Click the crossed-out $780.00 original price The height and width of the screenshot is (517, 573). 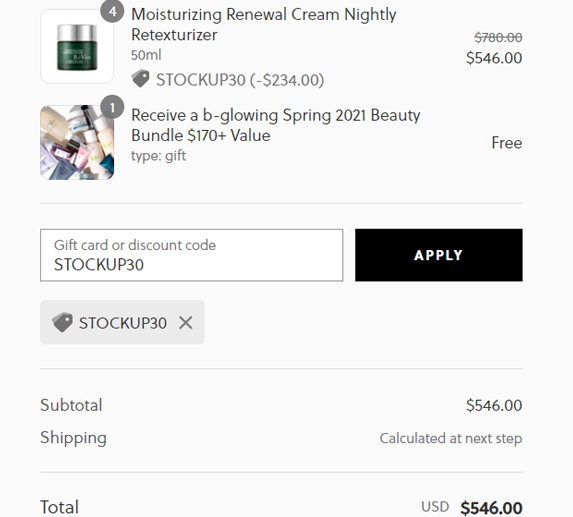(498, 37)
